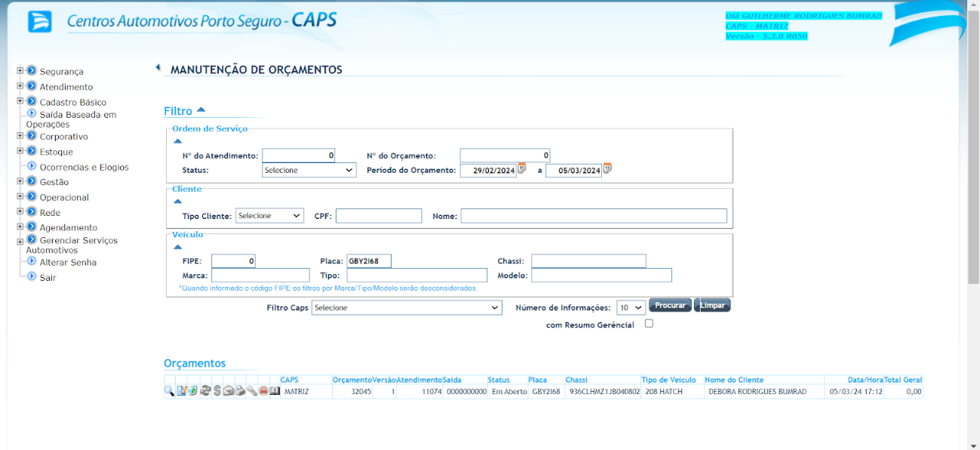Click the magnifier icon in the MATRIZ row

pyautogui.click(x=169, y=392)
